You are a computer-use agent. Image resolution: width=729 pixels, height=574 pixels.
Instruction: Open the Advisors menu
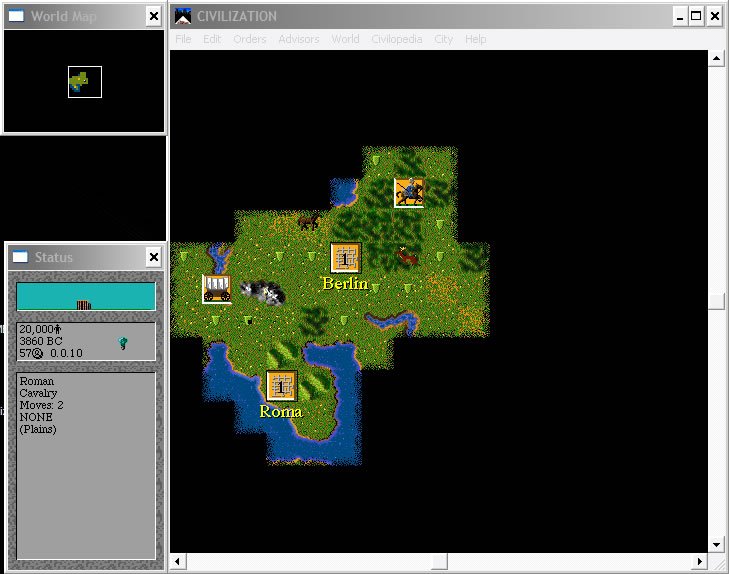tap(298, 39)
